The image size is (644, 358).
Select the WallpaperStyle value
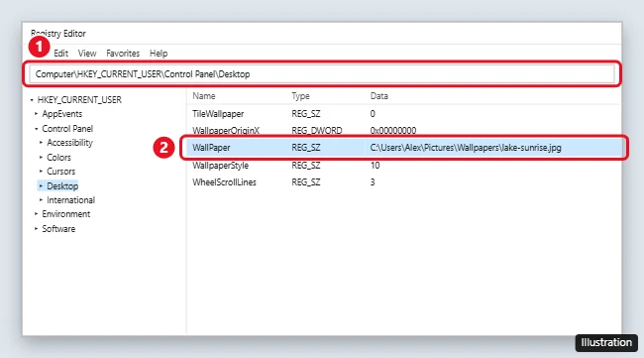(220, 166)
